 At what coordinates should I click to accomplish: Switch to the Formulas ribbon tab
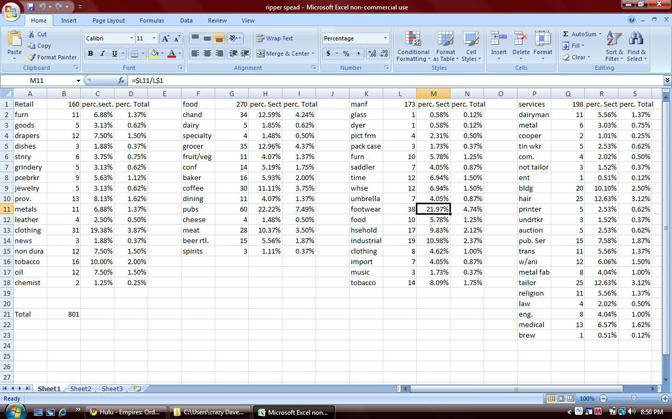click(x=152, y=20)
